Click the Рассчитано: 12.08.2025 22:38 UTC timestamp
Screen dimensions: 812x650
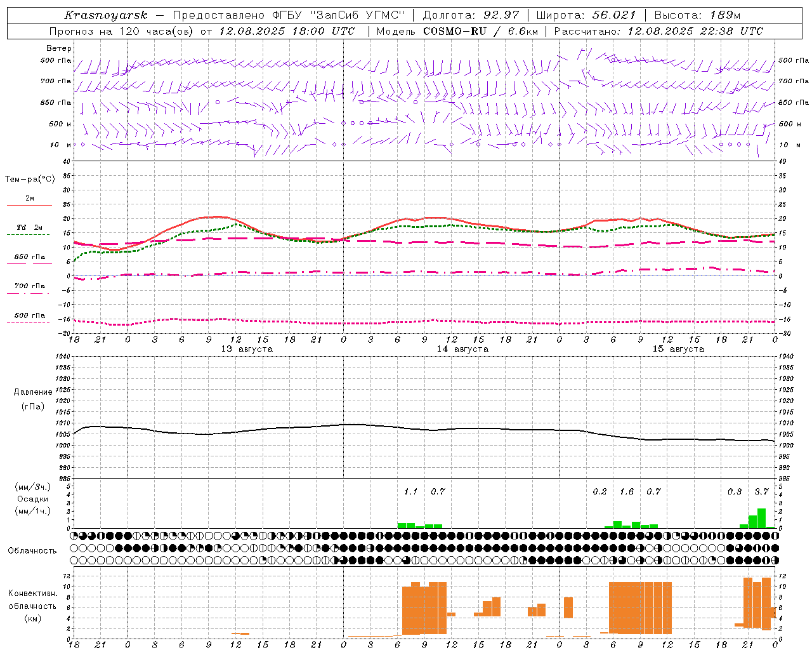[658, 31]
